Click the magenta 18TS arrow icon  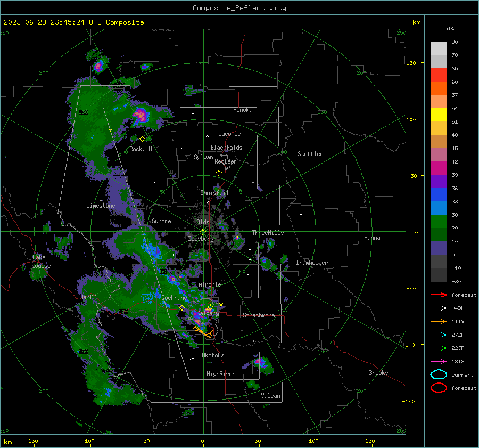coord(439,362)
